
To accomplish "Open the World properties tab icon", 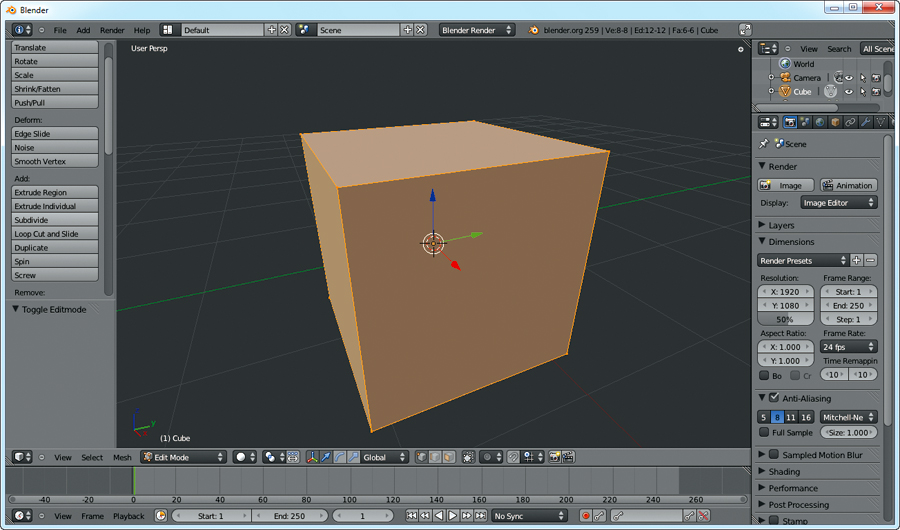I will coord(820,122).
